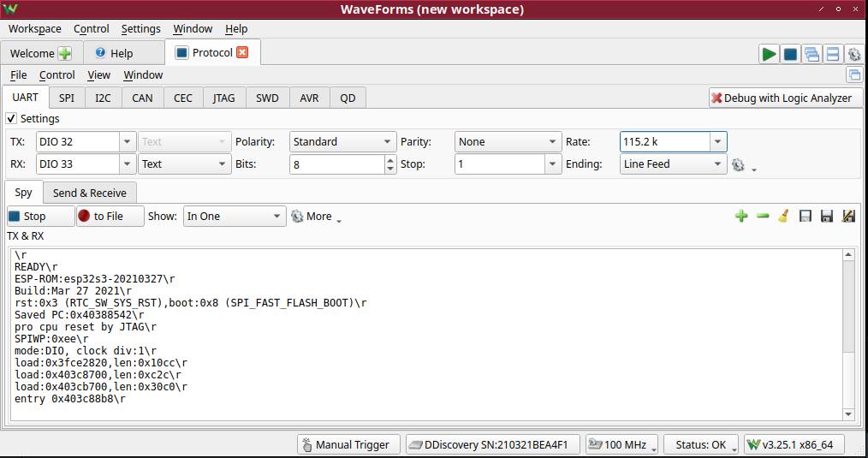Click the second dark floppy save icon

(826, 216)
